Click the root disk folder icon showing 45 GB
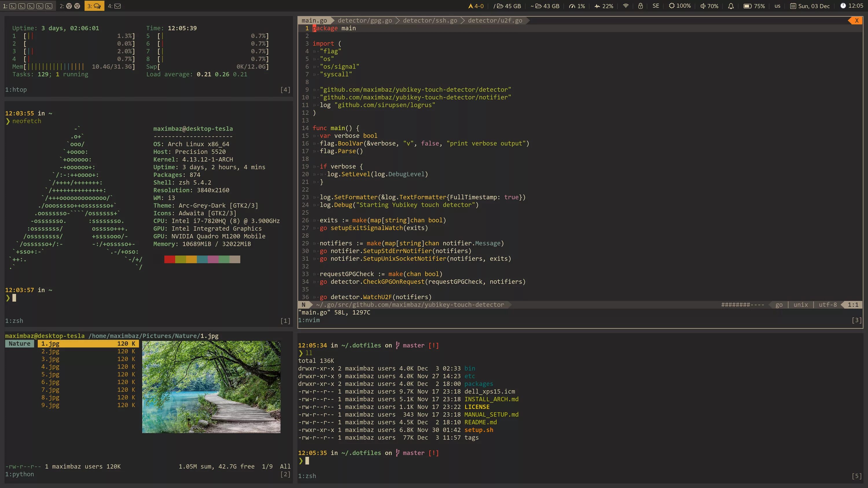 tap(500, 6)
